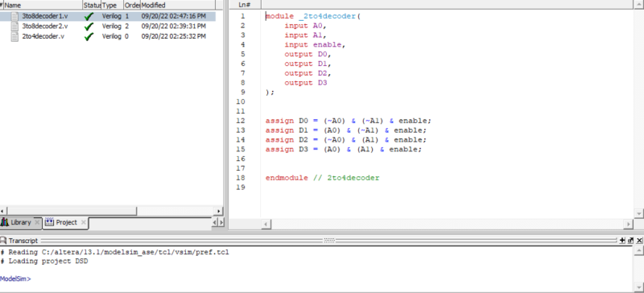This screenshot has height=293, width=644.
Task: Click editor vertical scrollbar down arrow
Action: [x=638, y=213]
